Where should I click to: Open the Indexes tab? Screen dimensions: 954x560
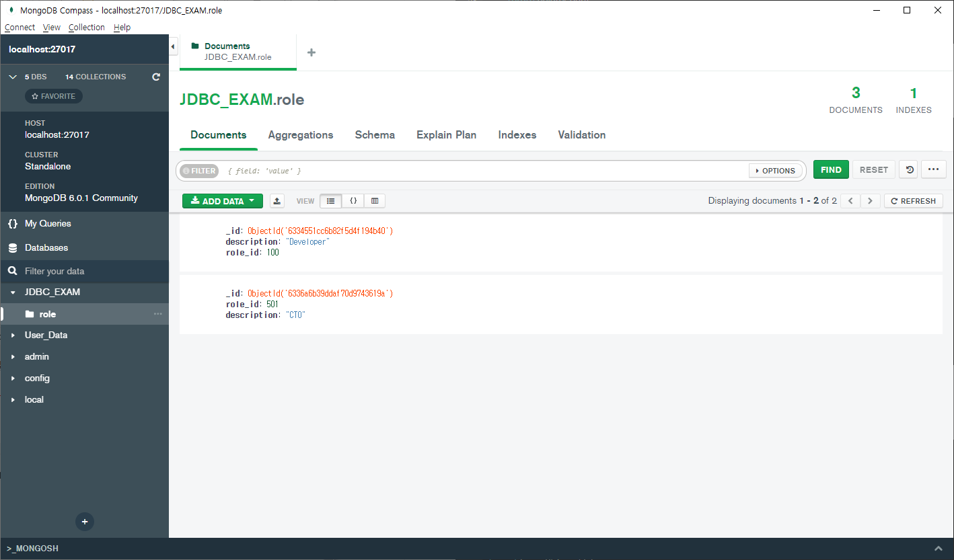pos(517,135)
